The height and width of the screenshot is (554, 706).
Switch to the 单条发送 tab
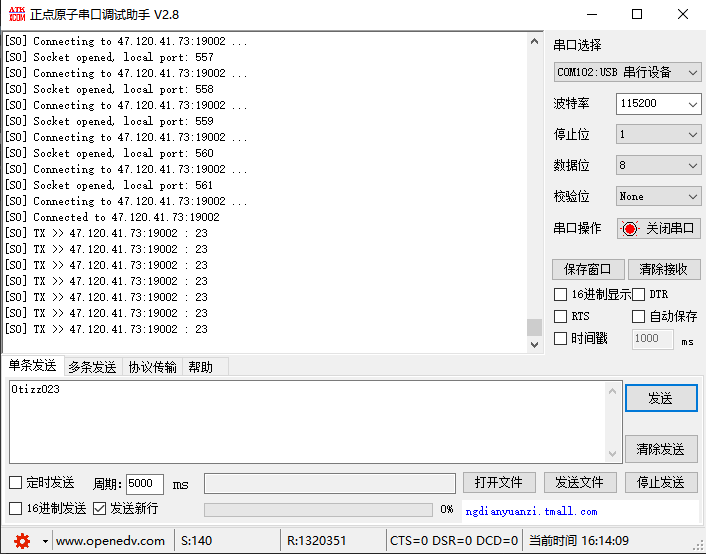pos(32,365)
